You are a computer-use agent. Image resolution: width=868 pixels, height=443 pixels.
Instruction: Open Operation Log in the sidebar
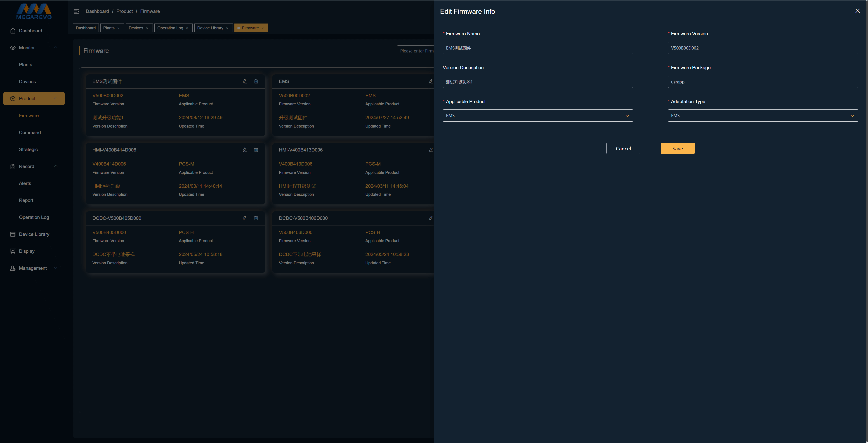pos(34,217)
